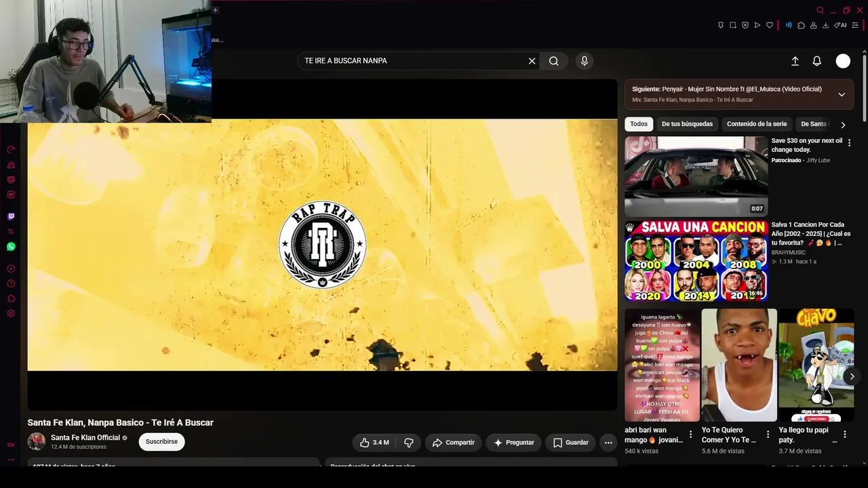Add page to bookmarks with heart icon
The width and height of the screenshot is (868, 488).
[770, 25]
